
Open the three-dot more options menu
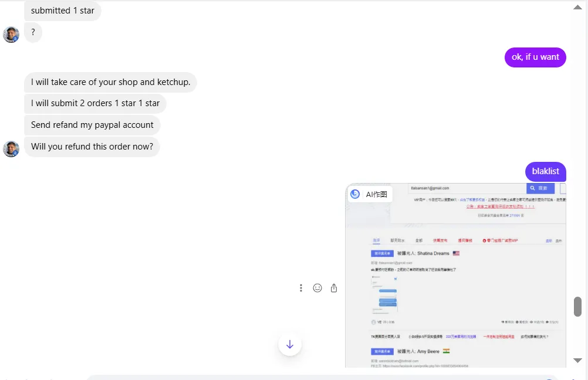click(x=301, y=288)
